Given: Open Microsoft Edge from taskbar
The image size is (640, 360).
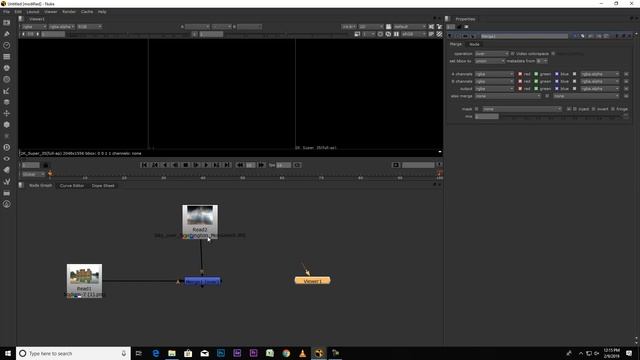Looking at the screenshot, I should click(x=156, y=353).
